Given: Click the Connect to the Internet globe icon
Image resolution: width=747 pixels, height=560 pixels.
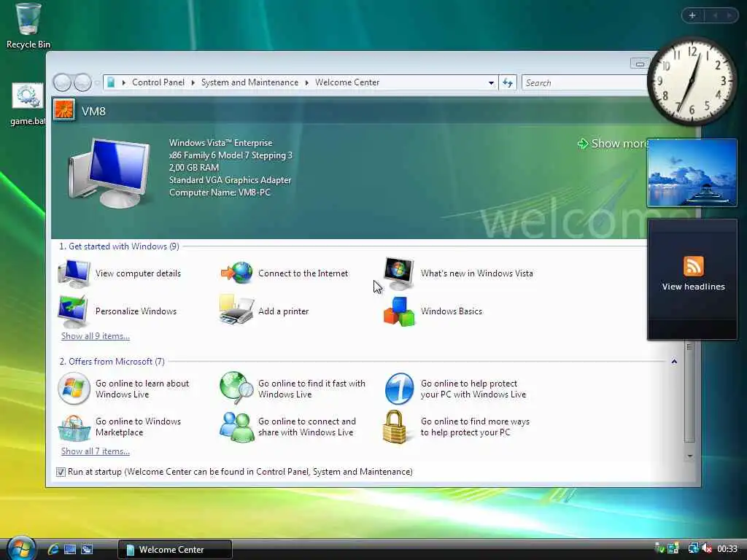Looking at the screenshot, I should [236, 273].
